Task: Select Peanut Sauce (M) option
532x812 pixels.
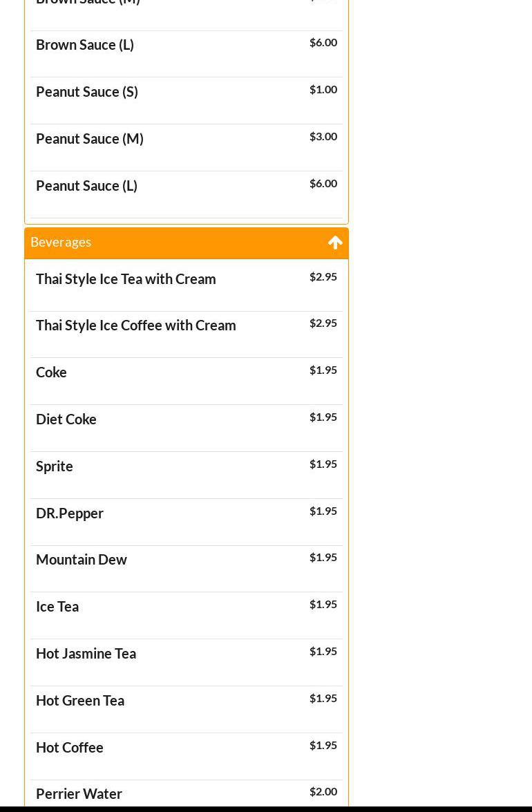Action: coord(90,138)
